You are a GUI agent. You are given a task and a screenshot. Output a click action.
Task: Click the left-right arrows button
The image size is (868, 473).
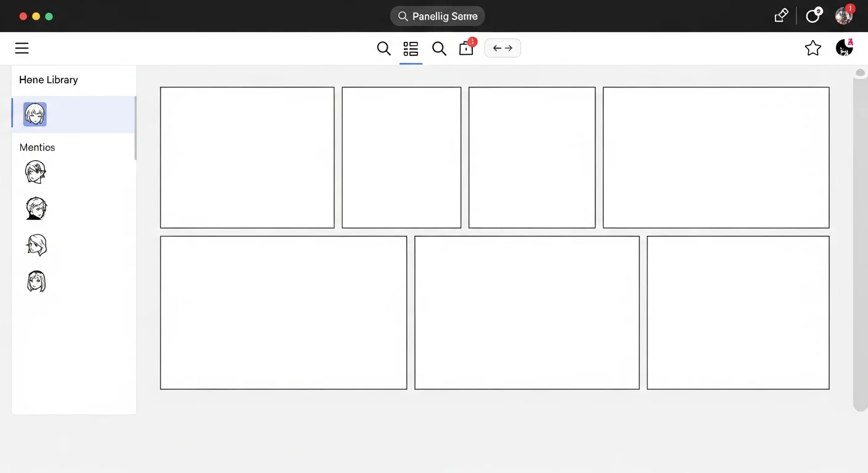[502, 48]
